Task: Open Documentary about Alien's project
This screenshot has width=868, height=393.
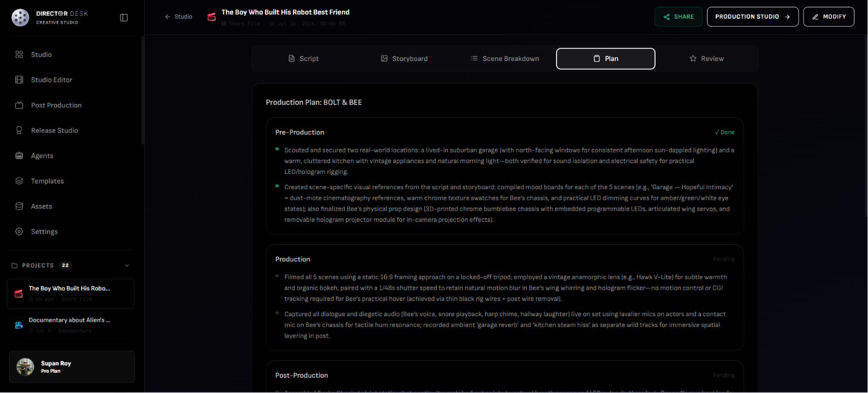Action: click(71, 325)
